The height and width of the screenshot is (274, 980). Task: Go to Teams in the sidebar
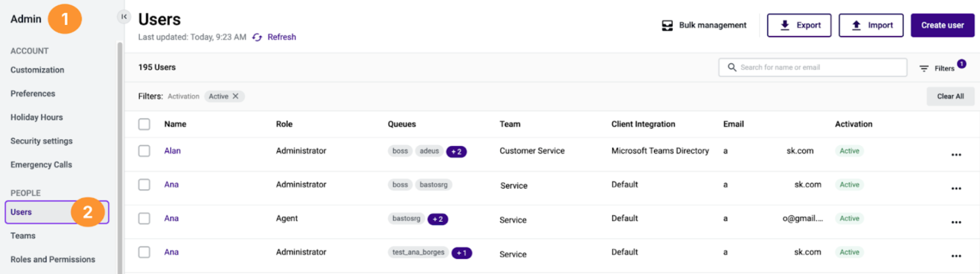coord(23,235)
